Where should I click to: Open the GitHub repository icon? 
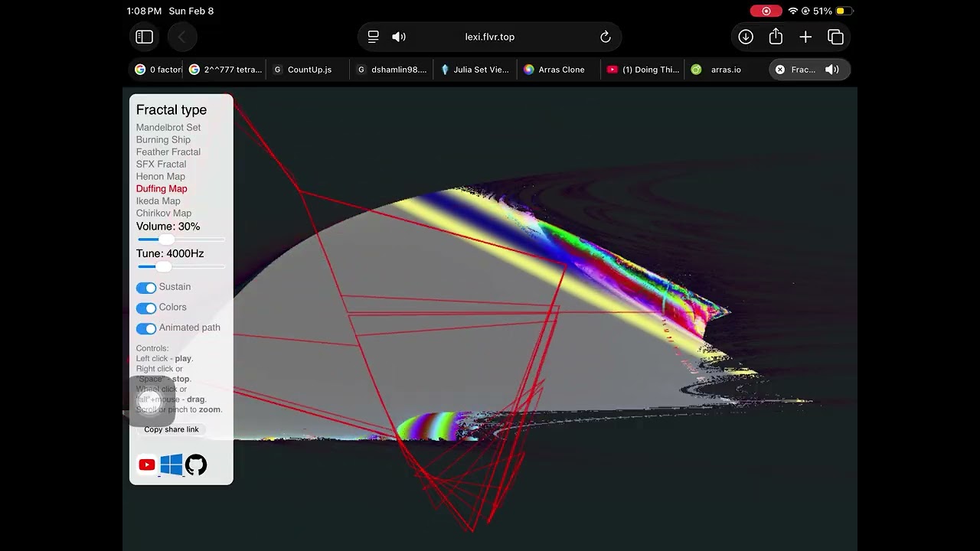click(x=196, y=465)
